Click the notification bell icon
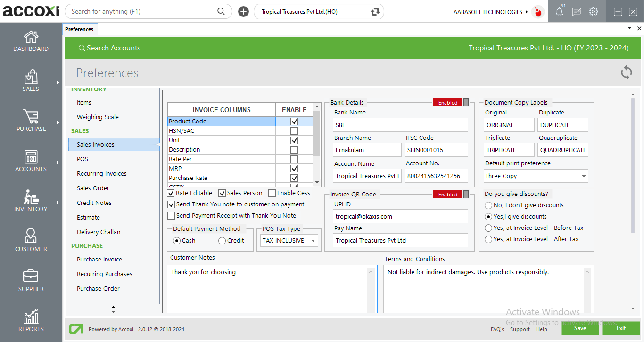This screenshot has height=342, width=644. pyautogui.click(x=559, y=12)
